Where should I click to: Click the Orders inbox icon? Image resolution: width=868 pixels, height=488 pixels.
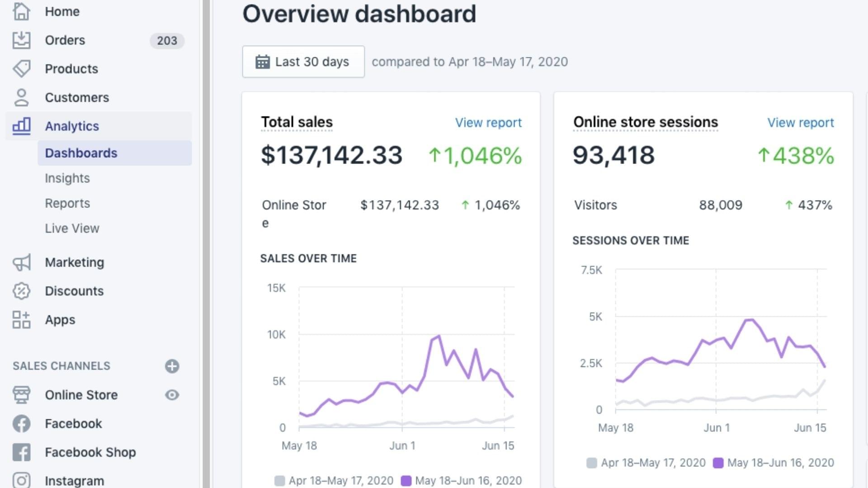21,40
